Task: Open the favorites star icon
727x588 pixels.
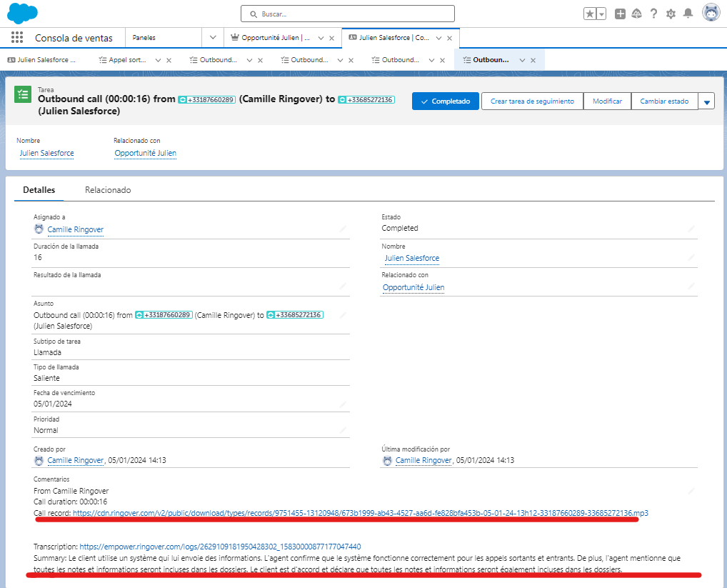Action: [x=590, y=14]
